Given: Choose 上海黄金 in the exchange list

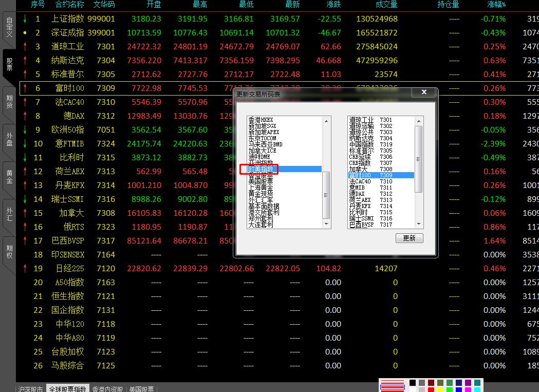Looking at the screenshot, I should [x=261, y=188].
